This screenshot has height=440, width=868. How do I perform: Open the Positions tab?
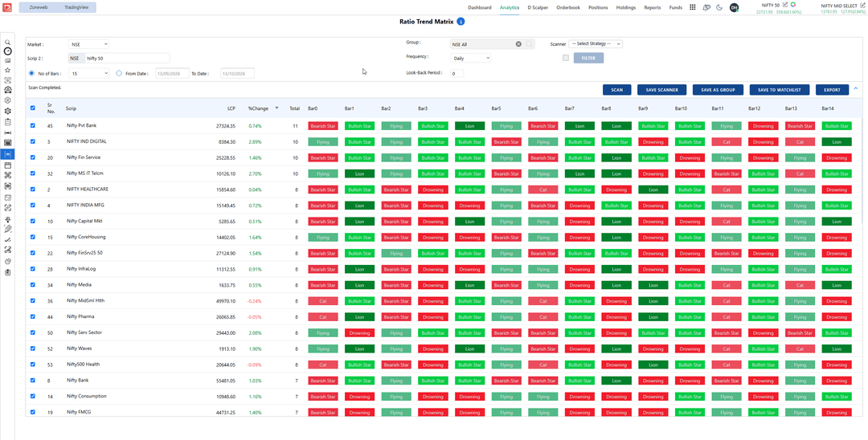click(598, 8)
